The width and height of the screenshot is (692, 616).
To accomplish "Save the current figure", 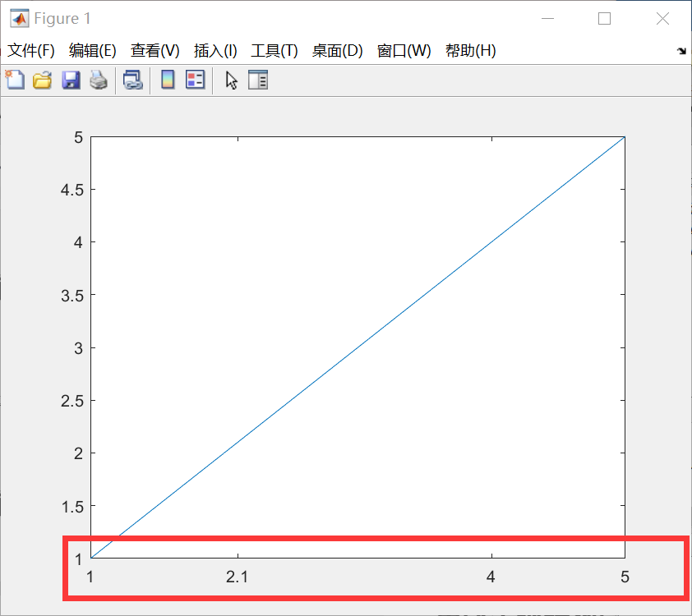I will pos(70,80).
